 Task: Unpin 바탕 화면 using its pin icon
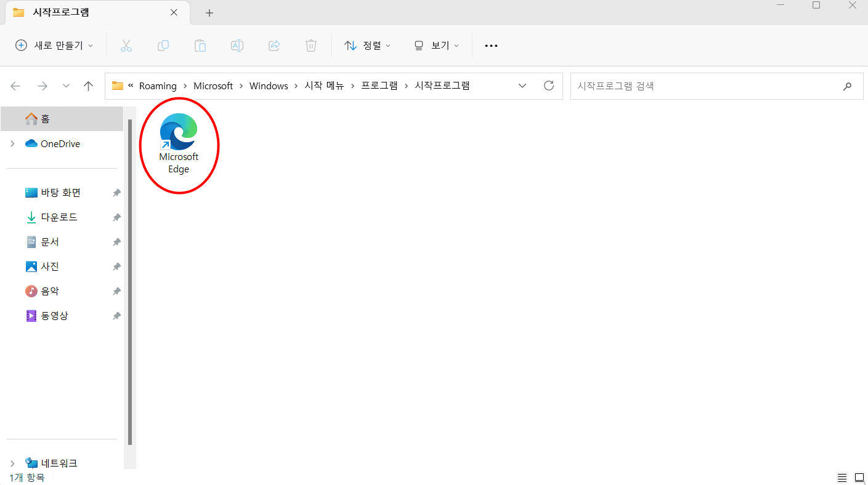click(x=116, y=193)
